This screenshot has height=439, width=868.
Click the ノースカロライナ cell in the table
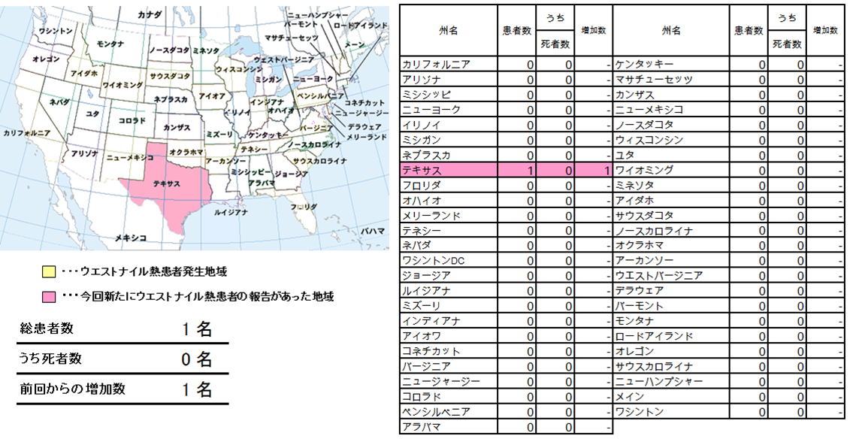coord(672,231)
